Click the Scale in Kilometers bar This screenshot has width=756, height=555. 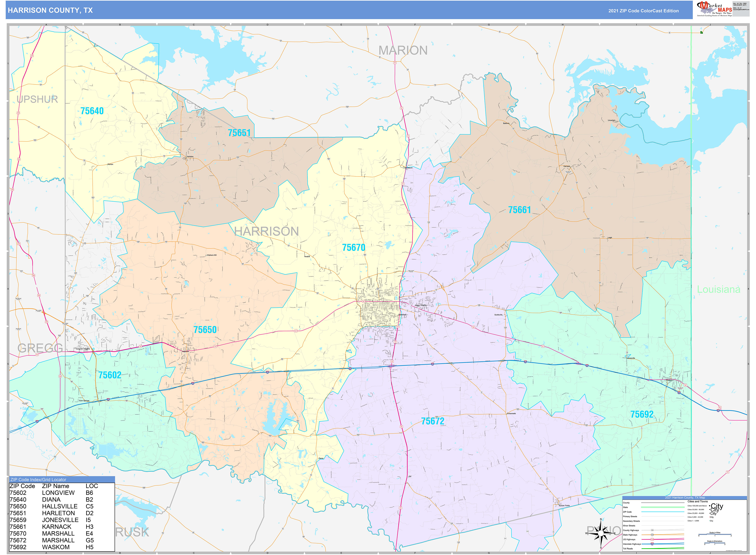pos(715,543)
